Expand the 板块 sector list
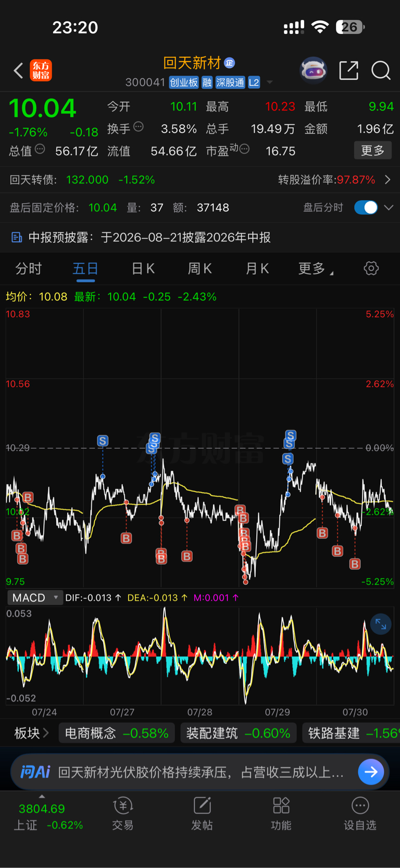Screen dimensions: 400x868 (x=31, y=733)
